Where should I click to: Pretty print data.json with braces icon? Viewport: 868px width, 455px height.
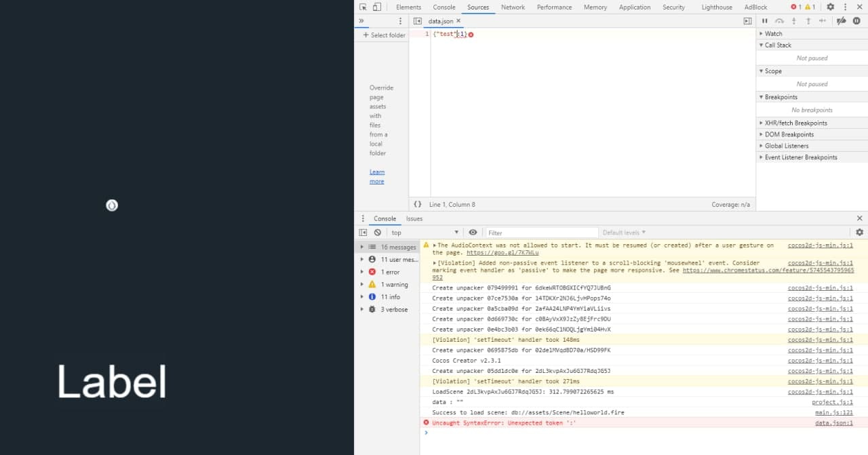pos(418,204)
